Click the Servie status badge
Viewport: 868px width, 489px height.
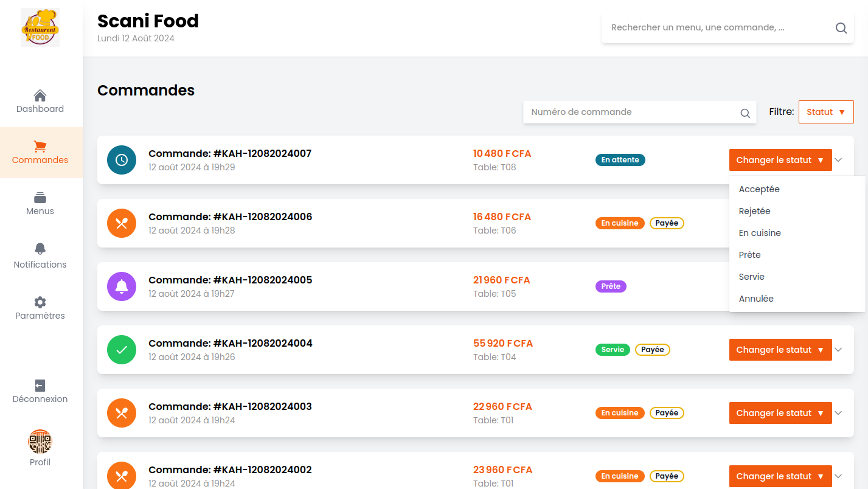[x=613, y=350]
